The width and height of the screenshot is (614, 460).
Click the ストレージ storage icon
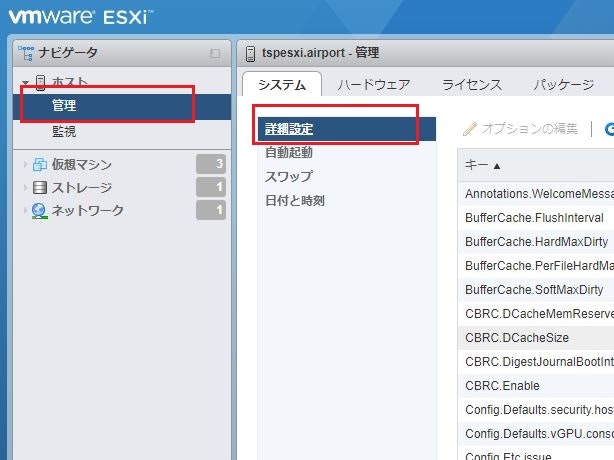coord(40,188)
